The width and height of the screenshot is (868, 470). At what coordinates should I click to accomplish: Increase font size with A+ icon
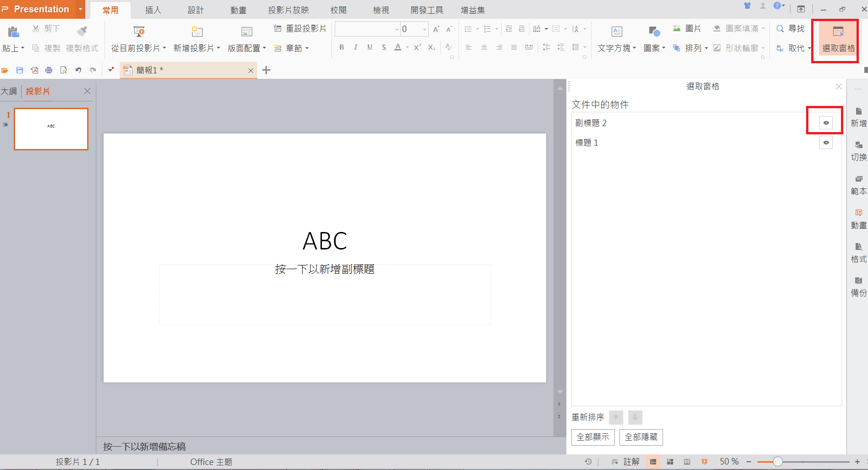436,29
